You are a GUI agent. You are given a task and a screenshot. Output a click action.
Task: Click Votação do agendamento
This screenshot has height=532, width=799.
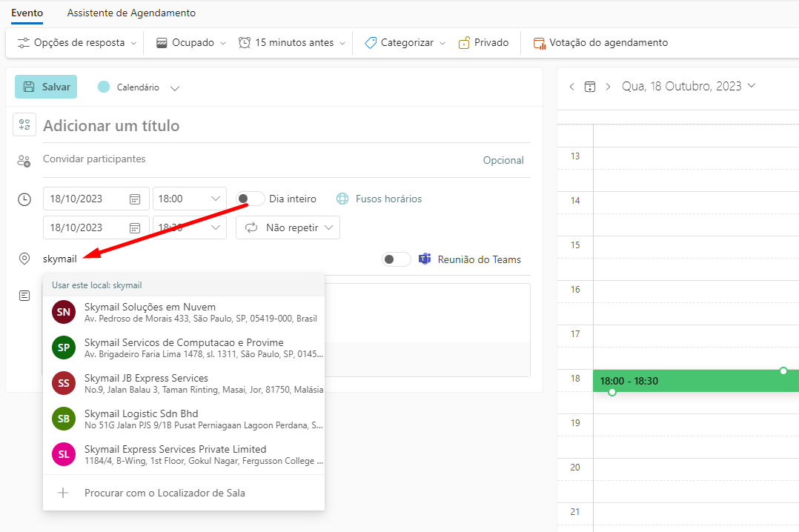[x=601, y=43]
